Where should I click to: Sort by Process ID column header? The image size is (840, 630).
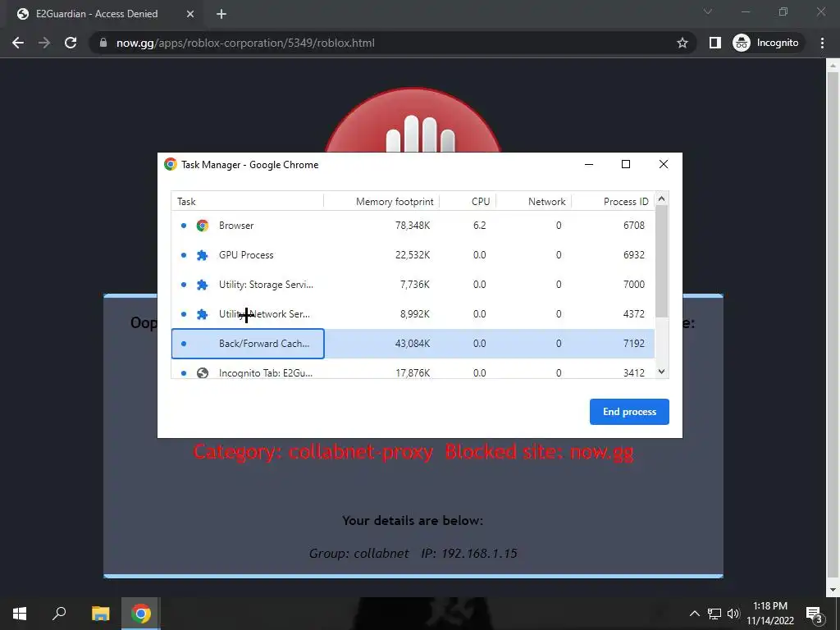pyautogui.click(x=613, y=202)
